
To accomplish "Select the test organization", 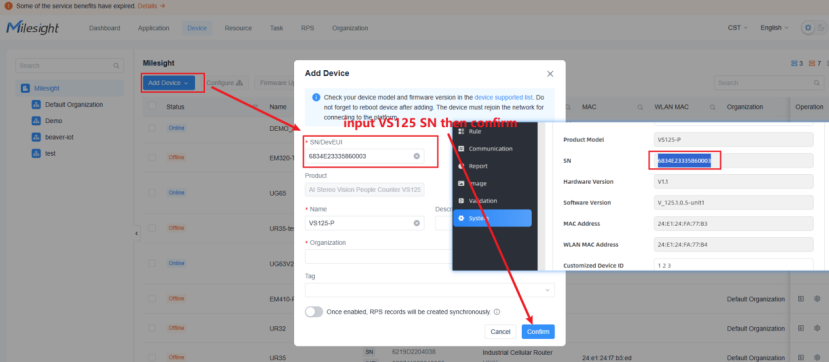I will [x=50, y=153].
